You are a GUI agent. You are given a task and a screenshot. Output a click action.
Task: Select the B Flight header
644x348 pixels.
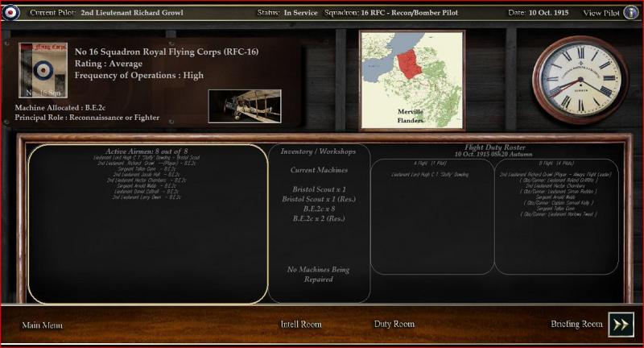(x=556, y=164)
